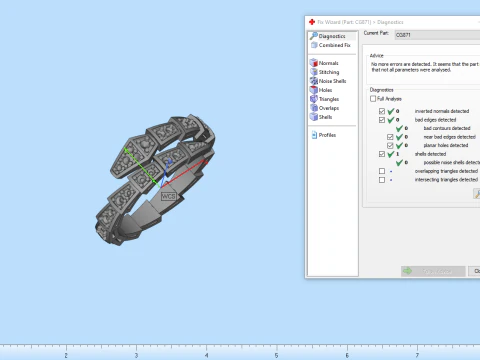The image size is (480, 360).
Task: Enable overlapping triangles detected checkbox
Action: click(382, 171)
